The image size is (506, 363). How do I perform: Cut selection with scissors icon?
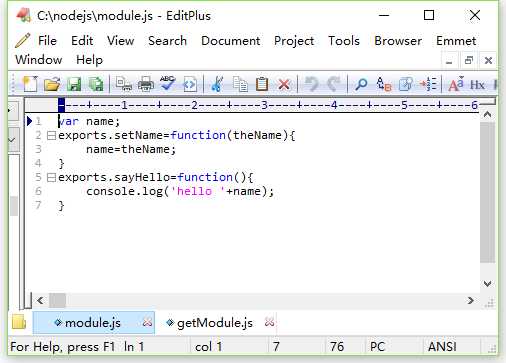217,84
